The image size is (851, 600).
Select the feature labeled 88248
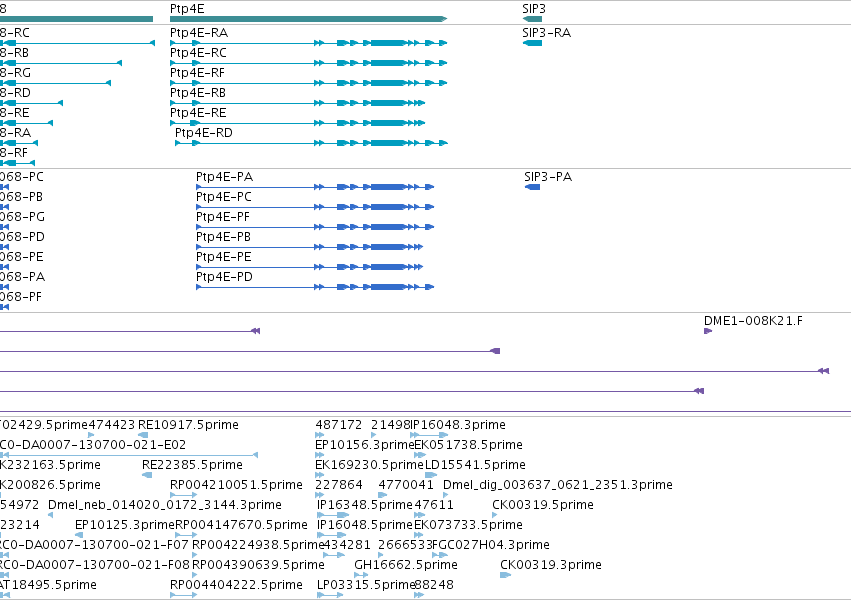tap(434, 585)
